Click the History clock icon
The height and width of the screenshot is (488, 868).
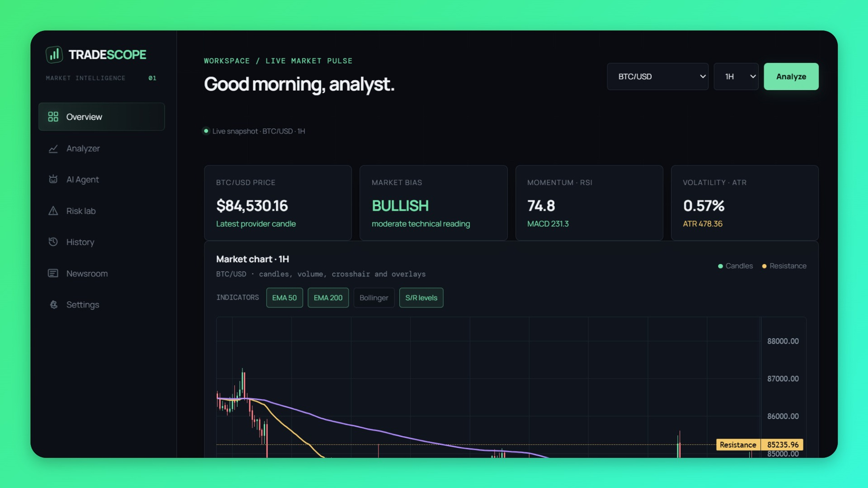coord(53,242)
